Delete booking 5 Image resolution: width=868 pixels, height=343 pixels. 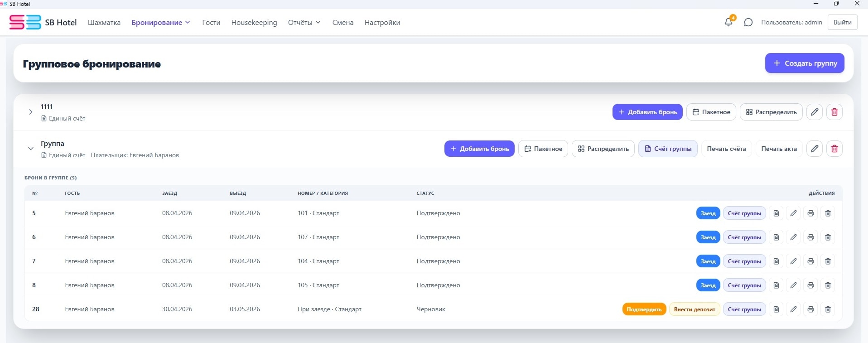[828, 213]
